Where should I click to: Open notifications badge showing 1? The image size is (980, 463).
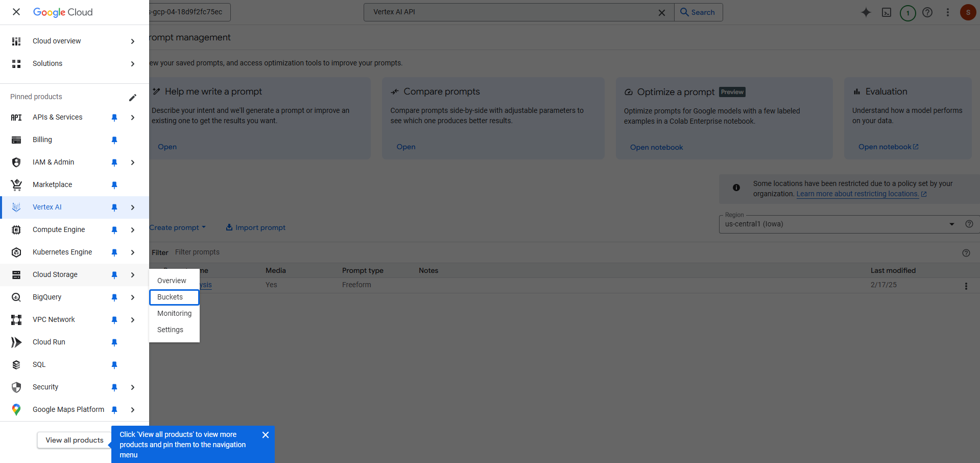pyautogui.click(x=907, y=13)
